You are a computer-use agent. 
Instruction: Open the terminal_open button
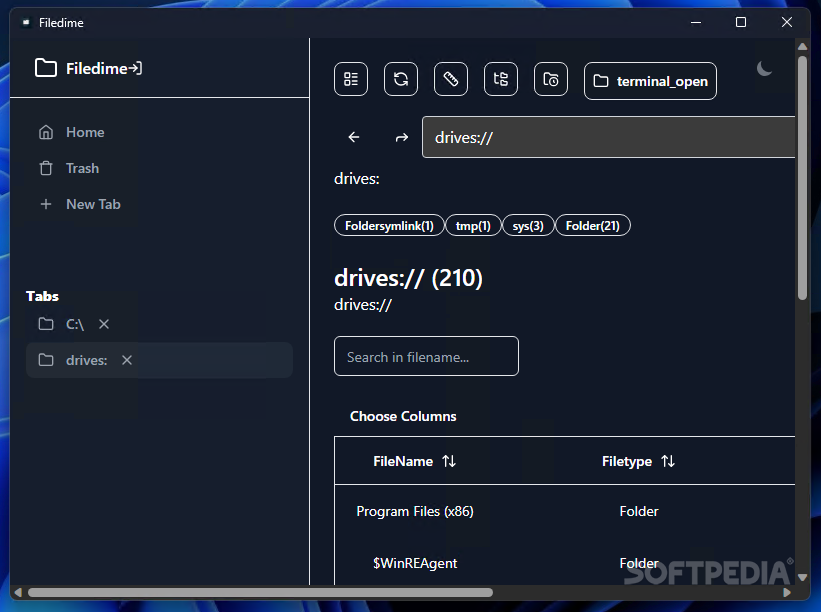pyautogui.click(x=650, y=81)
